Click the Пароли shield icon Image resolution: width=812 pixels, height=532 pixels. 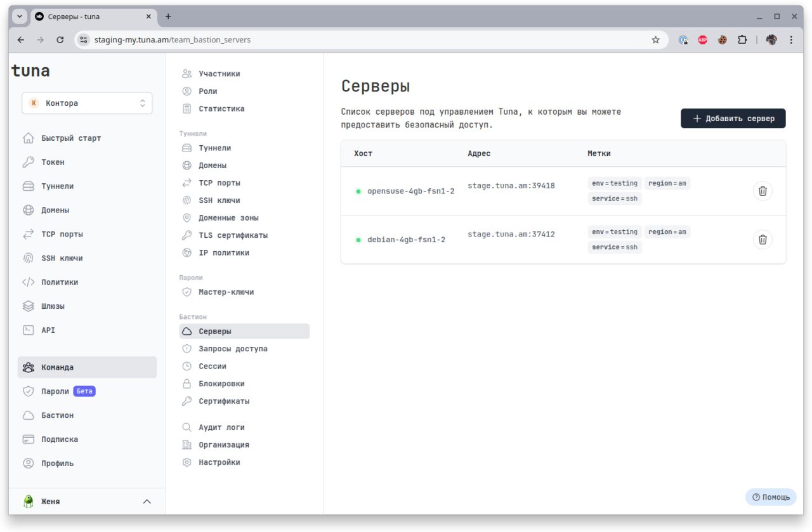click(x=28, y=391)
